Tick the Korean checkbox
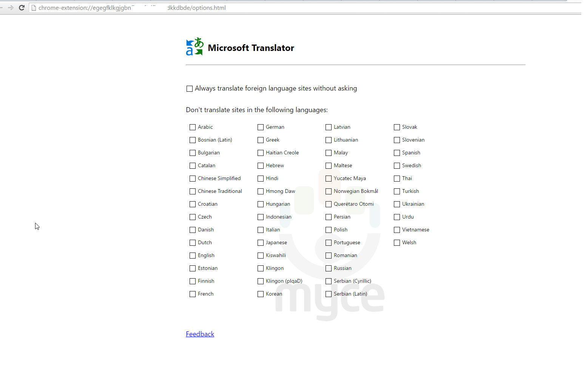The image size is (588, 379). pos(261,294)
